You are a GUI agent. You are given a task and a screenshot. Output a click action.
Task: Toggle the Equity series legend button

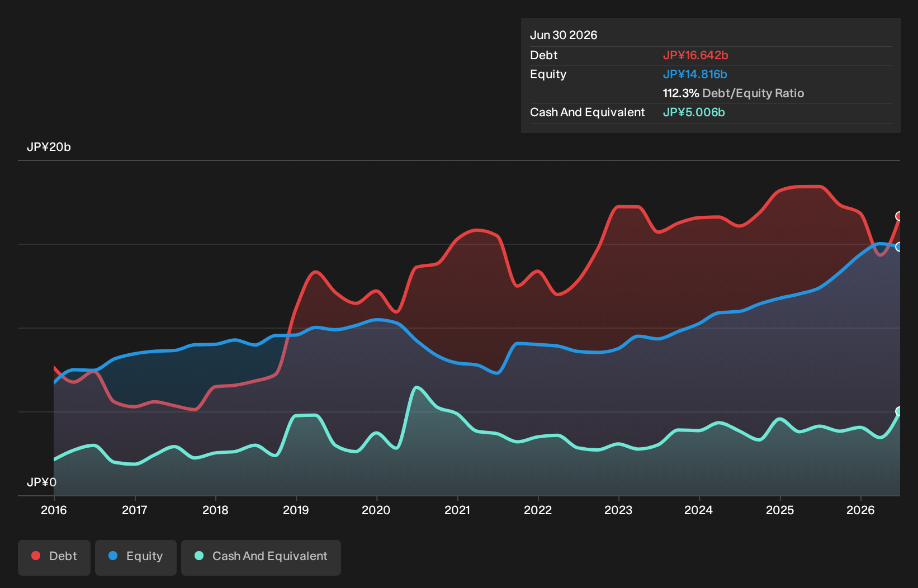(x=136, y=557)
